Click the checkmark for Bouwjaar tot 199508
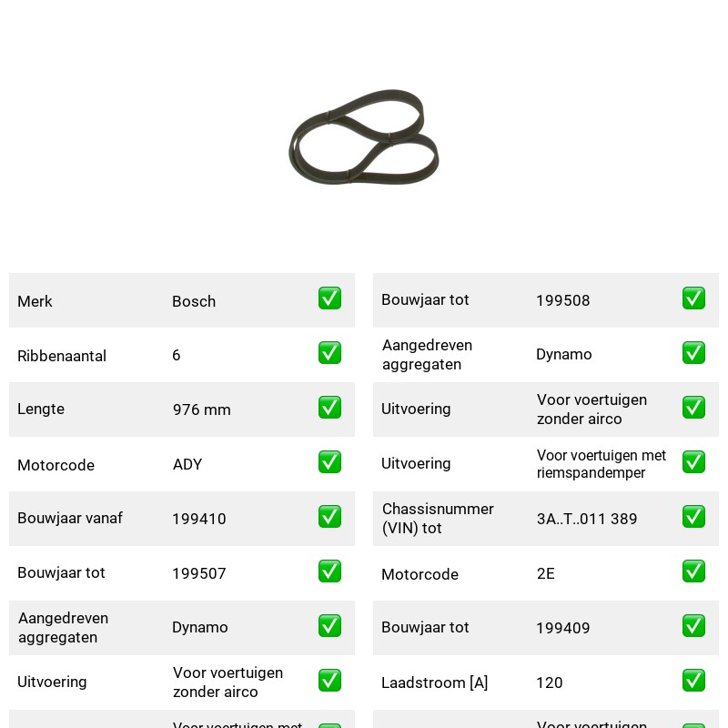Image resolution: width=728 pixels, height=728 pixels. click(x=693, y=298)
